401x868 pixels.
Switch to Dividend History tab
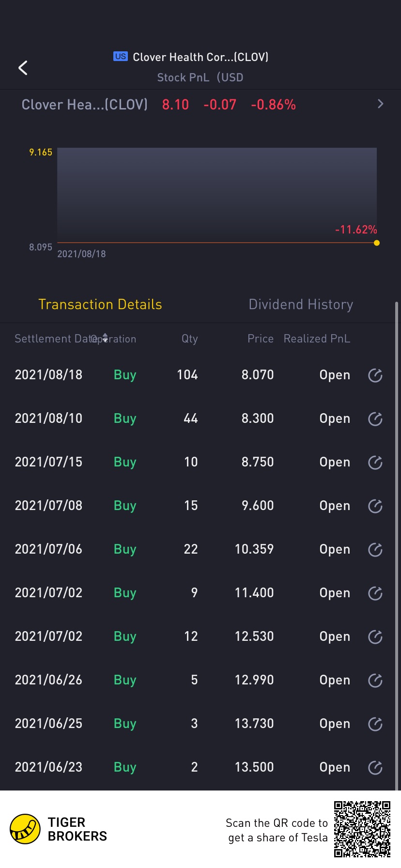pos(301,305)
